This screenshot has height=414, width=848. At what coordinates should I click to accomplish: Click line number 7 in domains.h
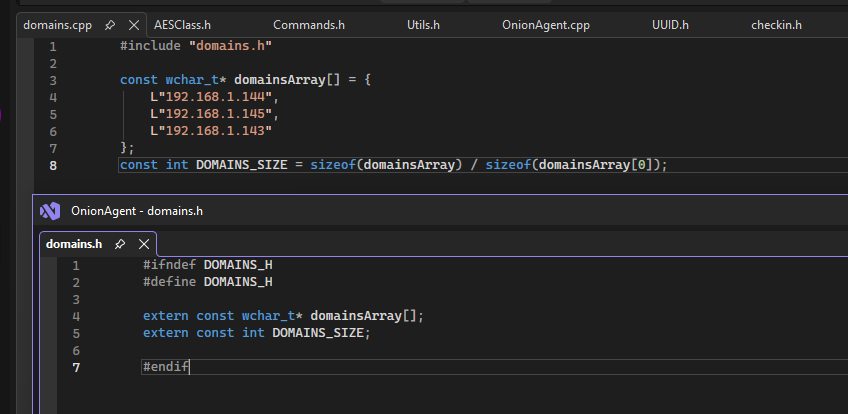pyautogui.click(x=76, y=368)
